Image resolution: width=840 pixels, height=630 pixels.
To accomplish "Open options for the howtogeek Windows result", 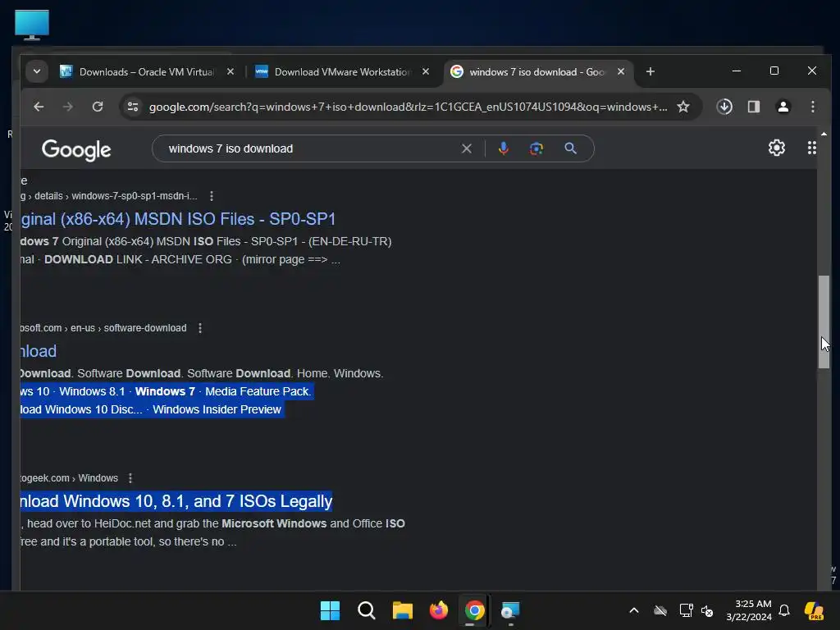I will tap(130, 478).
